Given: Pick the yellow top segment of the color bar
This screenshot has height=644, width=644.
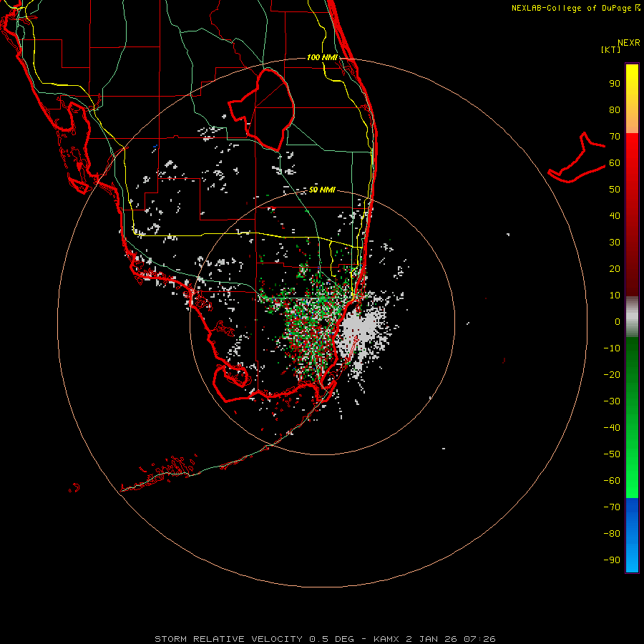Looking at the screenshot, I should [632, 99].
